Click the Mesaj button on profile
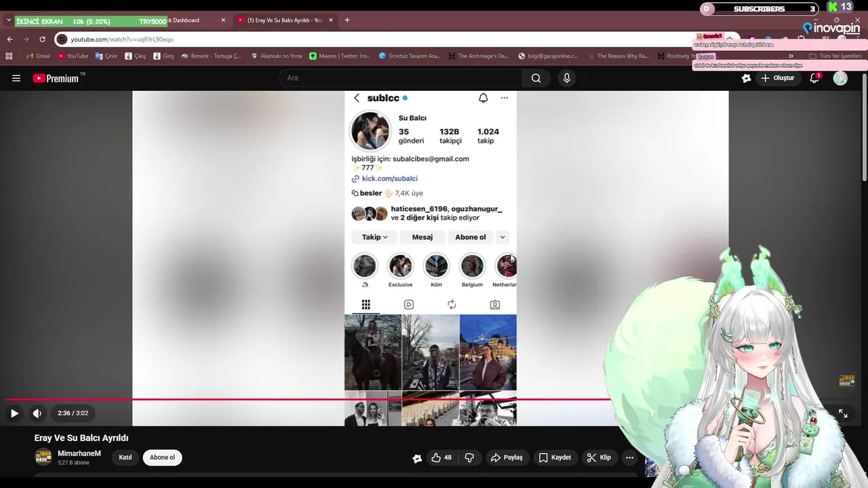The width and height of the screenshot is (868, 488). coord(422,237)
